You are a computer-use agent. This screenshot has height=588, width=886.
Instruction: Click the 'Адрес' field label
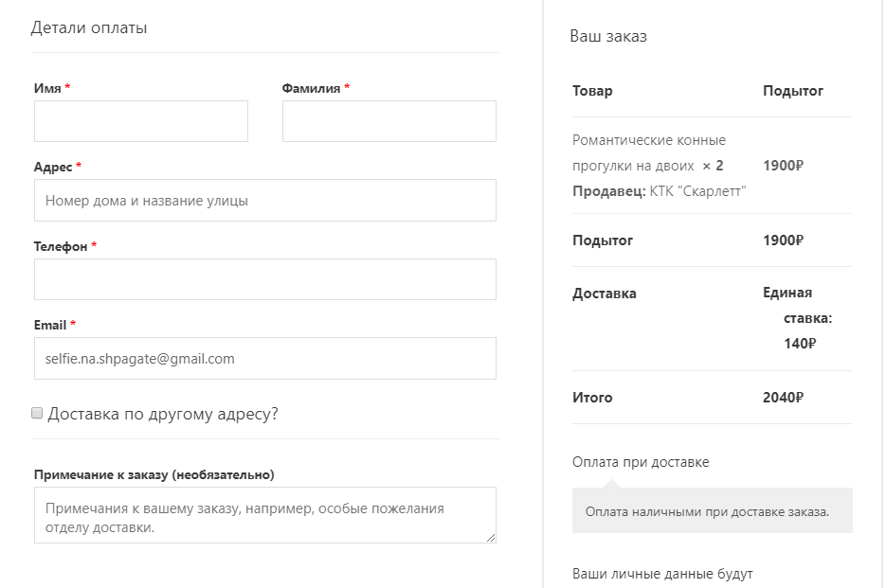(x=53, y=167)
